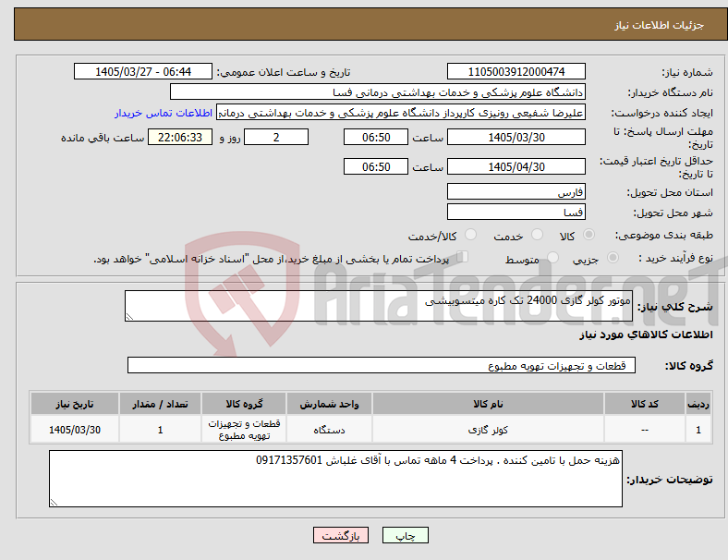This screenshot has width=728, height=560.
Task: Select the خدمت radio button
Action: pyautogui.click(x=537, y=235)
